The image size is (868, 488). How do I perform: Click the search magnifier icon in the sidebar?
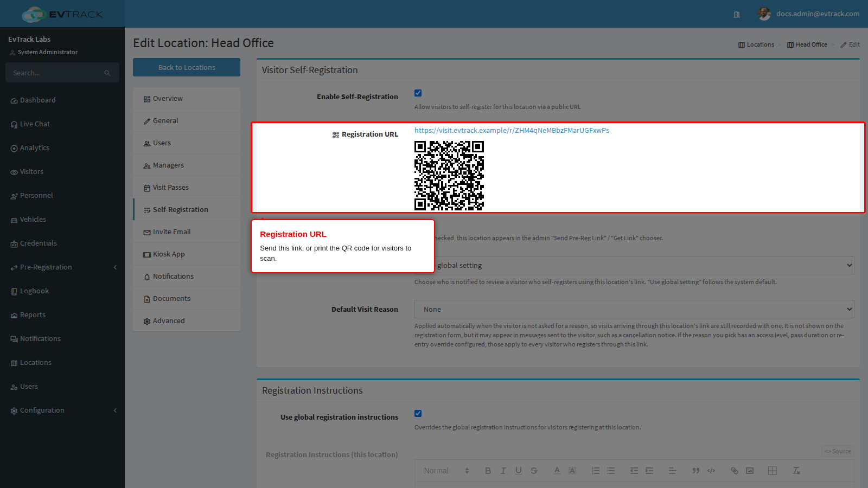107,73
